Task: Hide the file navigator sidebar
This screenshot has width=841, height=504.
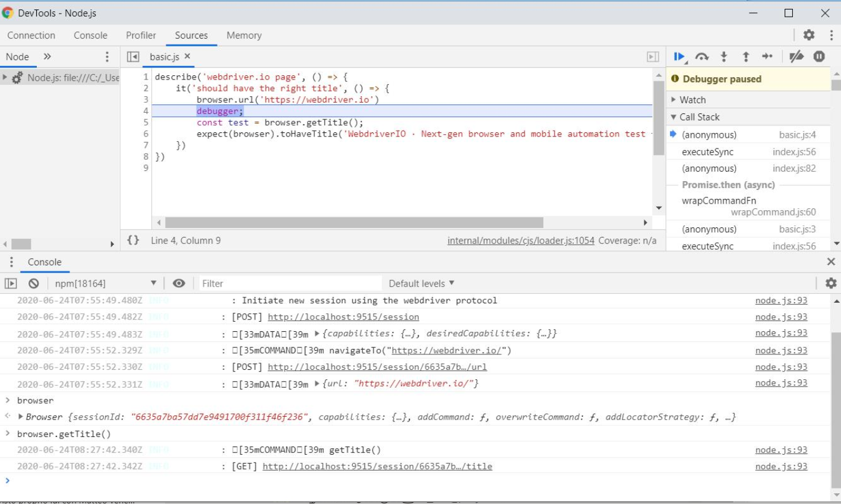Action: pos(133,57)
